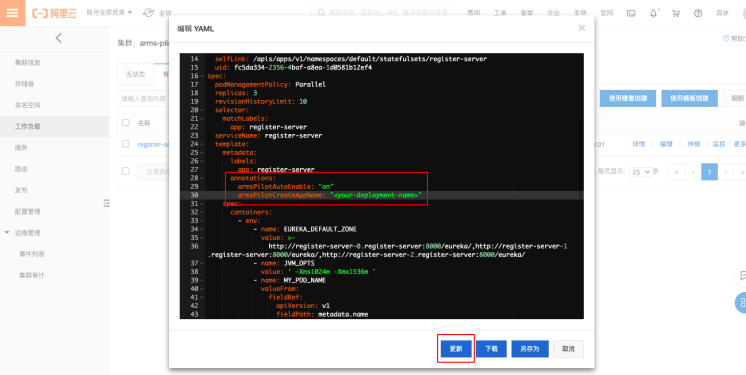
Task: Switch to the 无状态 tab
Action: (136, 74)
